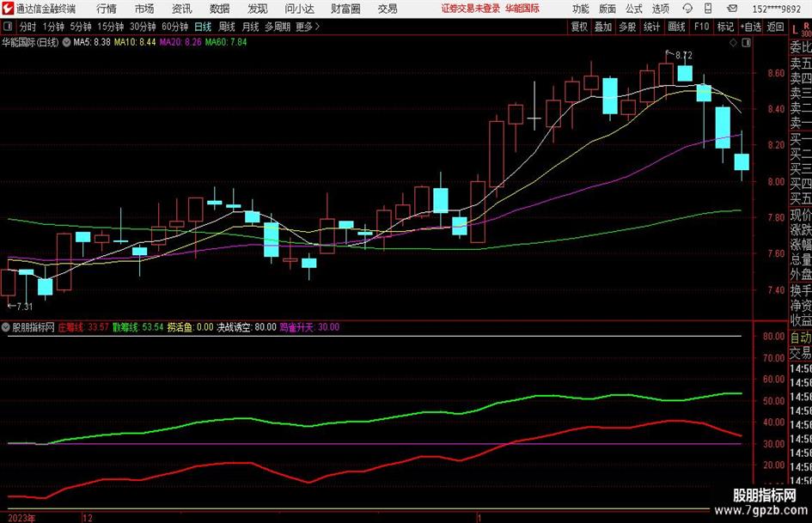This screenshot has width=812, height=523.
Task: Switch to the 30分钟 period
Action: tap(143, 27)
